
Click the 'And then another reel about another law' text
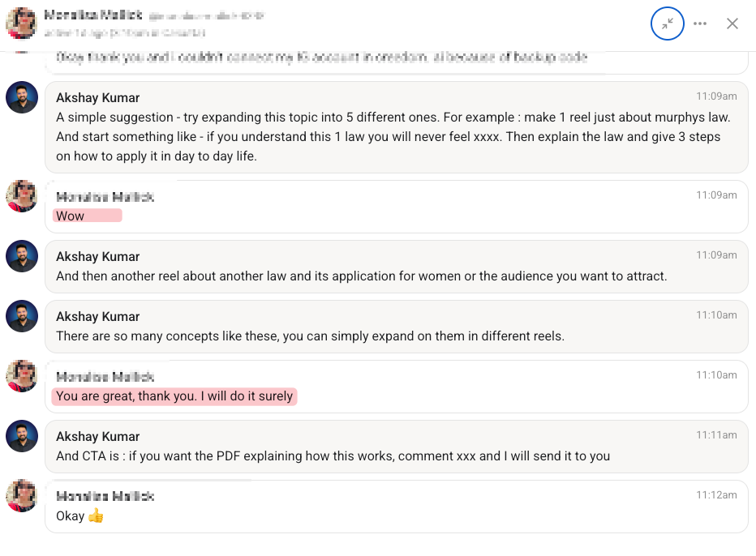click(362, 276)
